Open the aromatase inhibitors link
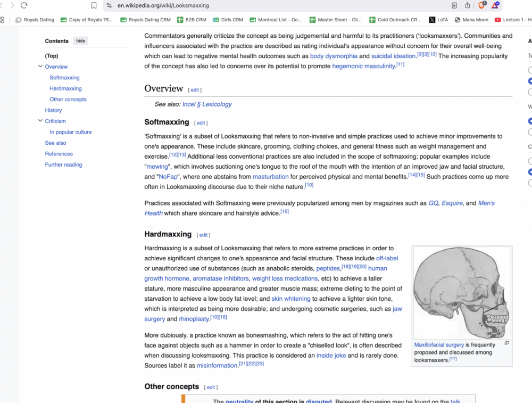 tap(221, 278)
